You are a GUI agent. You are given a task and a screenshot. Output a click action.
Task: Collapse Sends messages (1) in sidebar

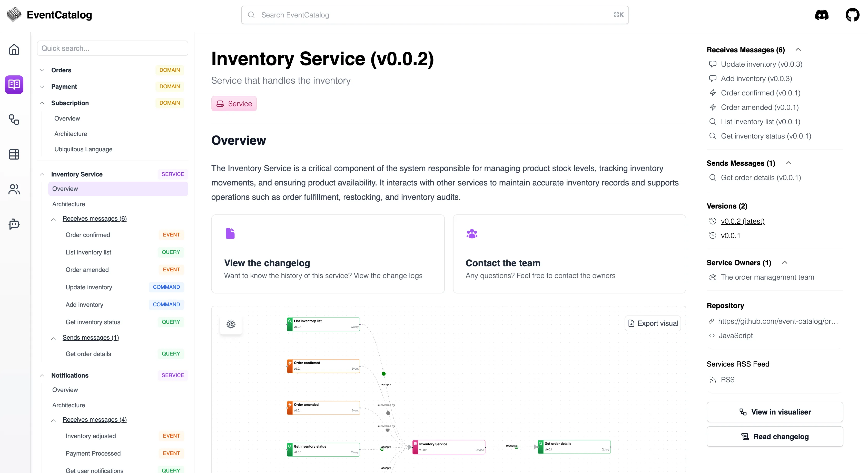pos(53,338)
